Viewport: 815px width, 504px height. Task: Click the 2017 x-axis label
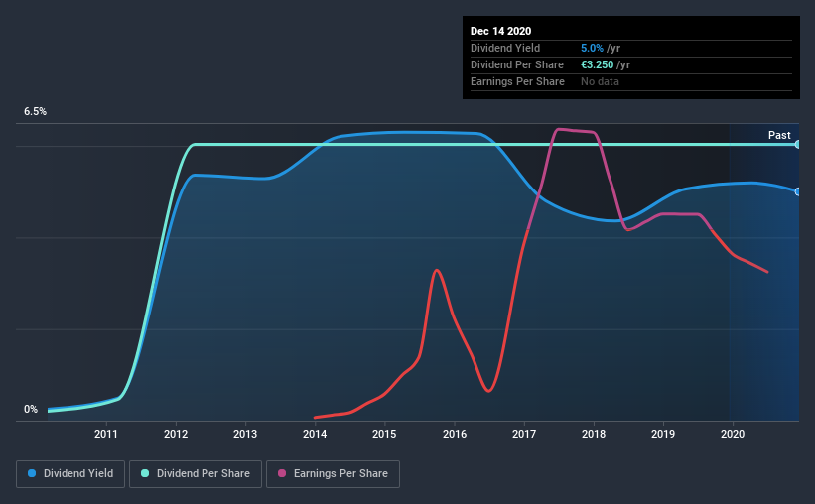[x=524, y=434]
